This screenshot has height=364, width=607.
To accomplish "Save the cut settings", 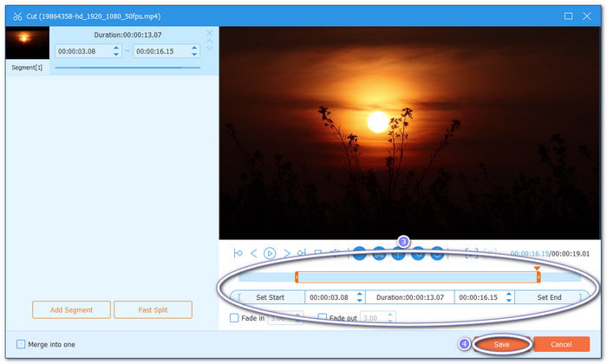I will click(501, 344).
